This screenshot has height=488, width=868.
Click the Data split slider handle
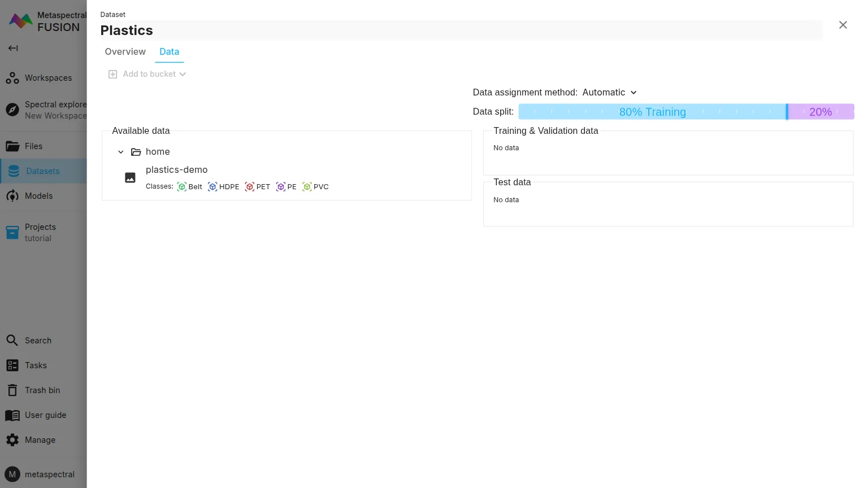[787, 112]
